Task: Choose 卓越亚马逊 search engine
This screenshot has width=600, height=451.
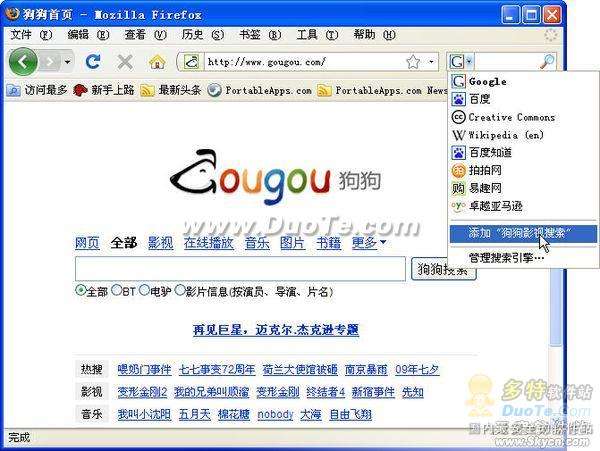Action: (523, 206)
